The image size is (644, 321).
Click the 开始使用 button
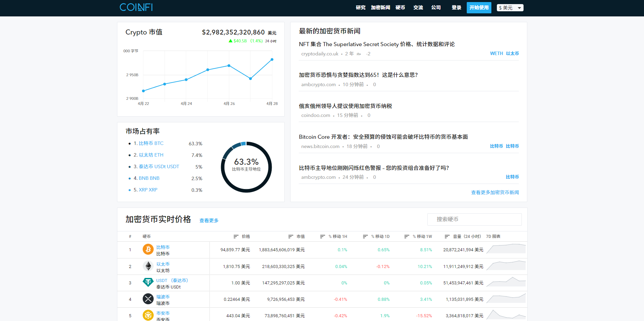pos(479,8)
